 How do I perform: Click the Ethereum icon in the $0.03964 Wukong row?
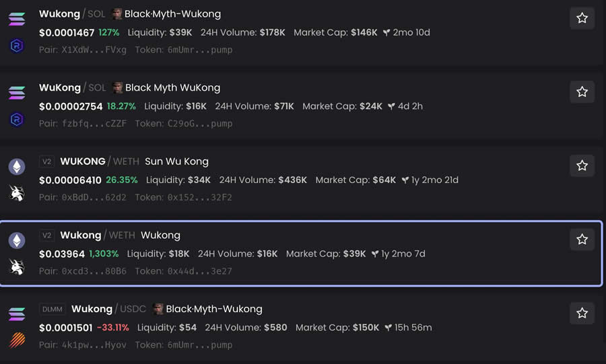click(x=17, y=240)
